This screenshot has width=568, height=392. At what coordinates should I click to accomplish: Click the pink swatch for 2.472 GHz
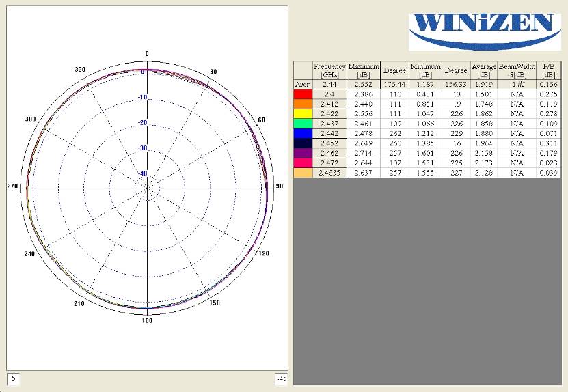coord(303,163)
